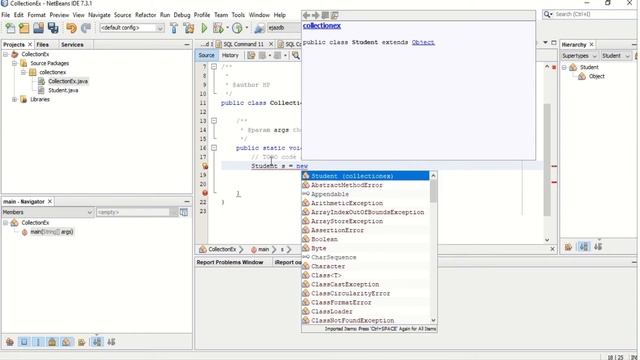Select Student (collectionex) completion item
This screenshot has width=640, height=360.
[365, 176]
